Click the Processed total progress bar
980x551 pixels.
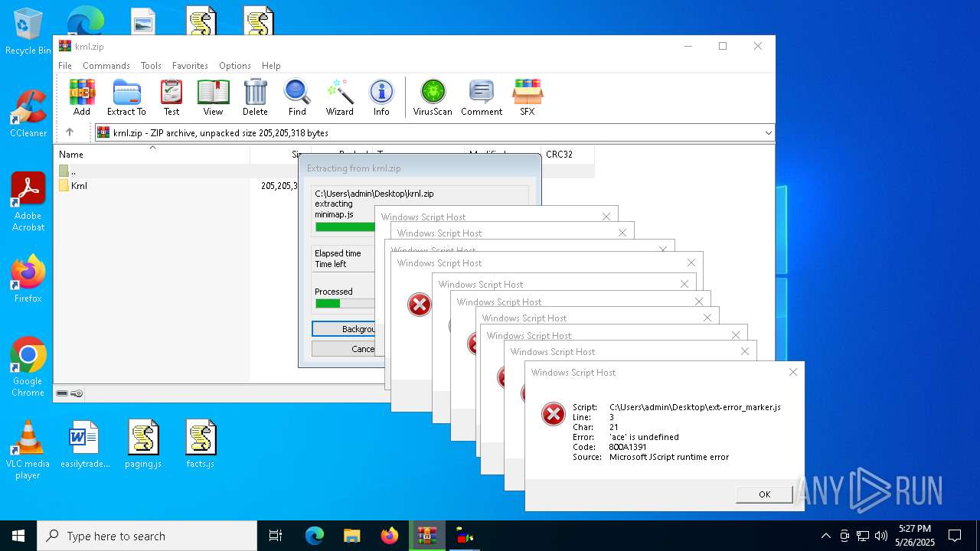[345, 304]
